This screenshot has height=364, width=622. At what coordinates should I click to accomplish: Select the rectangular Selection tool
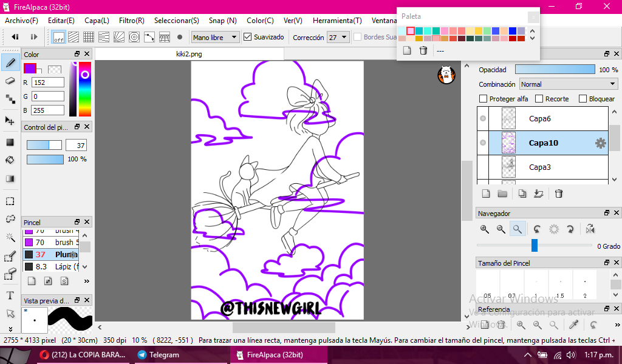[x=10, y=201]
